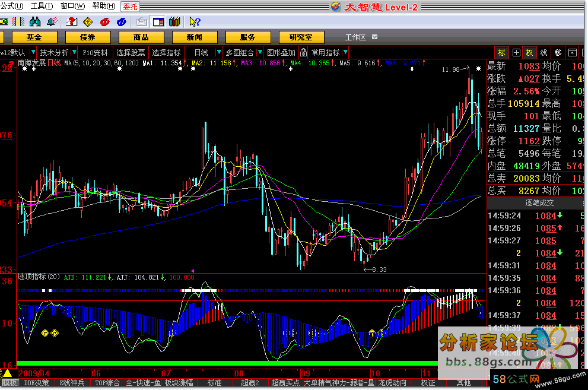Click the context help cursor icon
This screenshot has height=390, width=588.
point(195,22)
